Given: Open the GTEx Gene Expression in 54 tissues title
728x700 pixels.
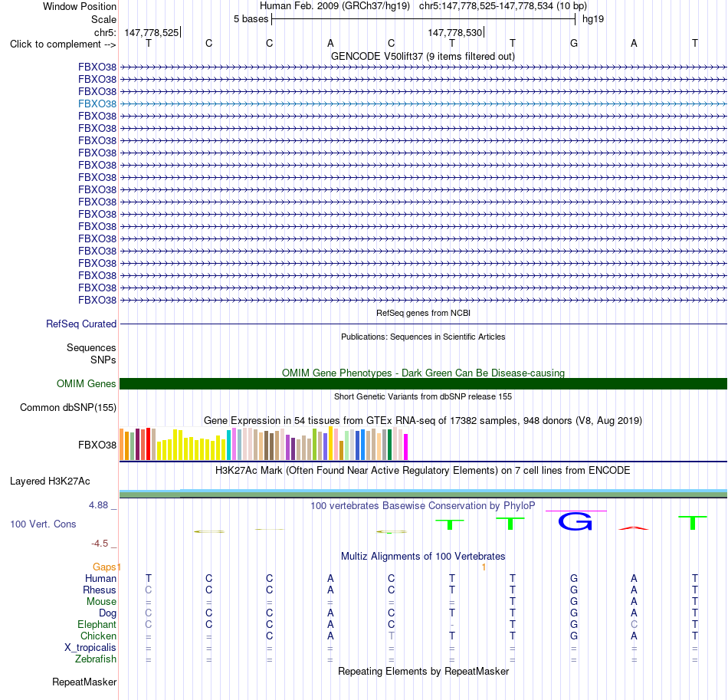Looking at the screenshot, I should 423,420.
